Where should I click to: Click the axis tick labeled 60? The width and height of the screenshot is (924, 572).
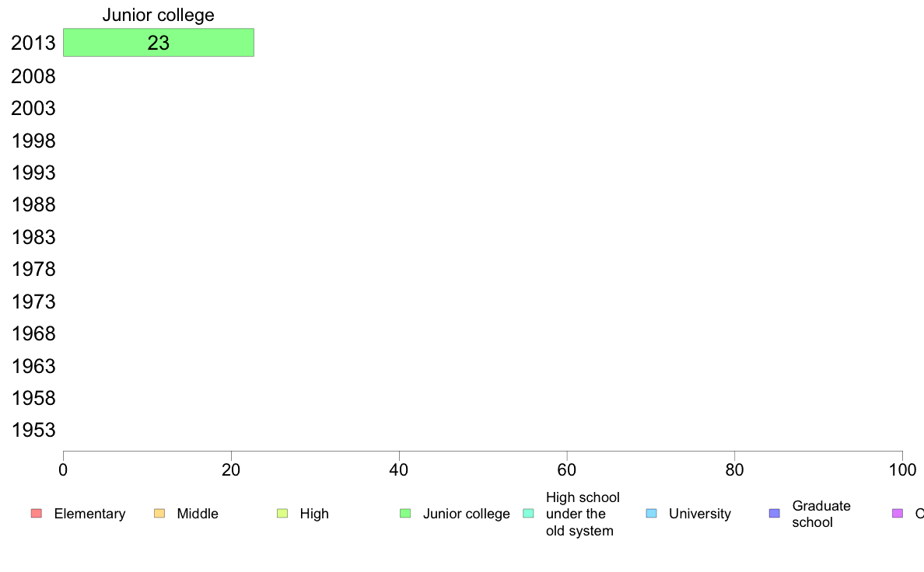[x=567, y=470]
